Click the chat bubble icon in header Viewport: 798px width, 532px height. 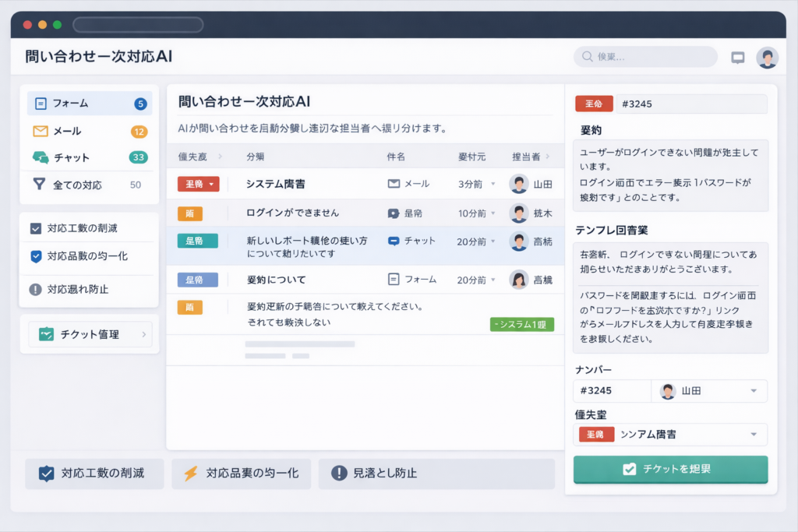click(737, 58)
